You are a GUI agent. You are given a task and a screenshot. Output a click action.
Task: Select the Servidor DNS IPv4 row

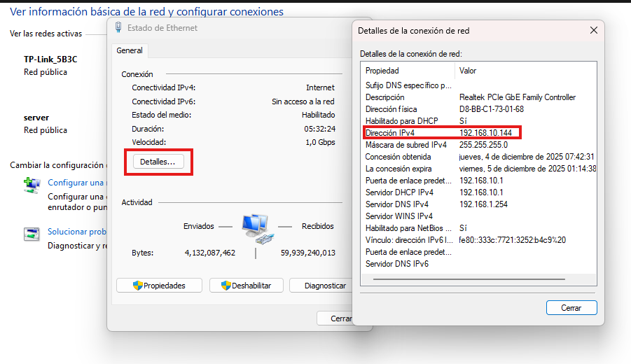[x=441, y=204]
